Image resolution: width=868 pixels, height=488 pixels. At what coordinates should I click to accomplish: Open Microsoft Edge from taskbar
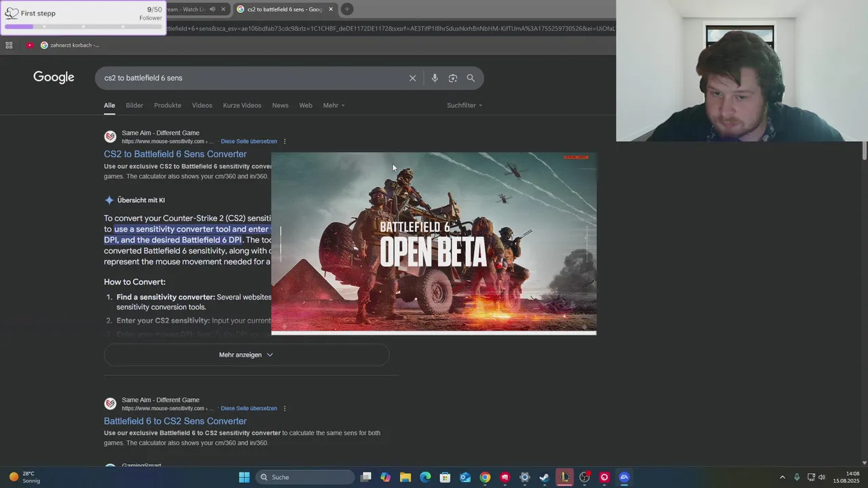click(425, 477)
